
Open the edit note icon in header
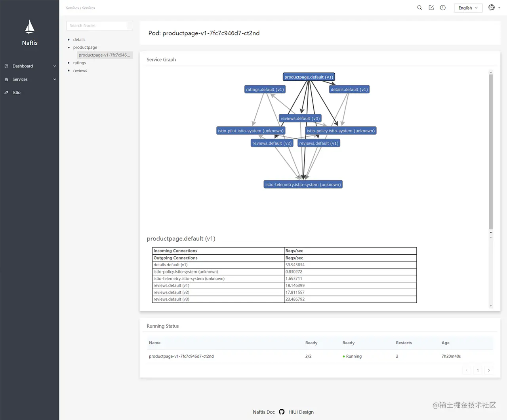(x=431, y=8)
